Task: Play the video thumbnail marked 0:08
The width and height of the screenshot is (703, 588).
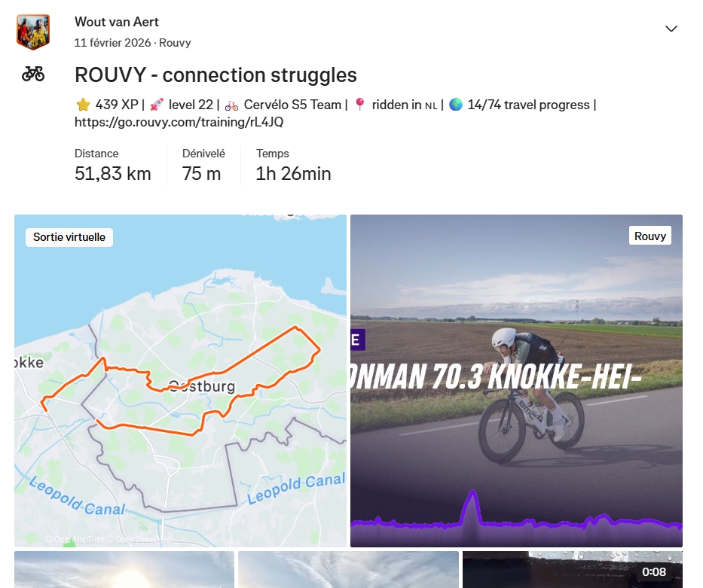Action: [x=572, y=570]
